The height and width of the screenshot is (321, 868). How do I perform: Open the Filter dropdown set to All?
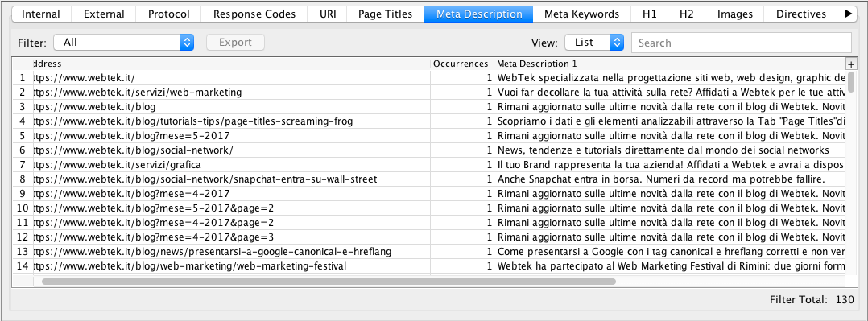pyautogui.click(x=123, y=42)
